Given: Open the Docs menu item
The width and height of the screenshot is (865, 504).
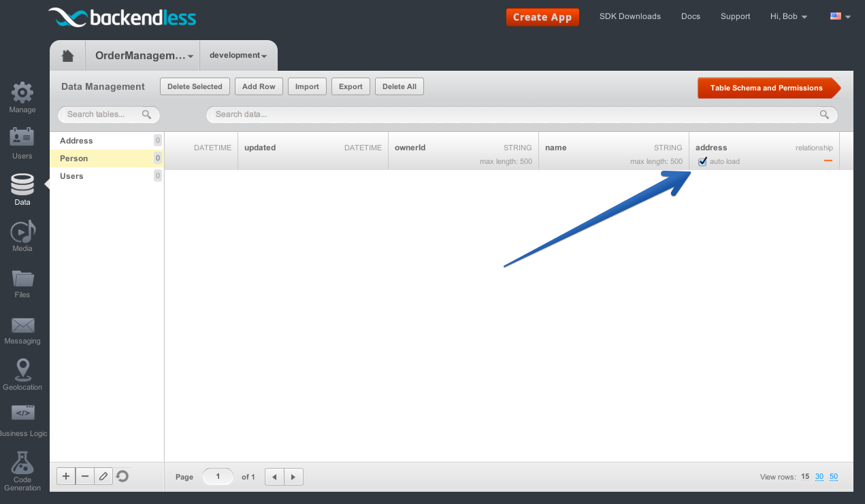Looking at the screenshot, I should [x=691, y=16].
